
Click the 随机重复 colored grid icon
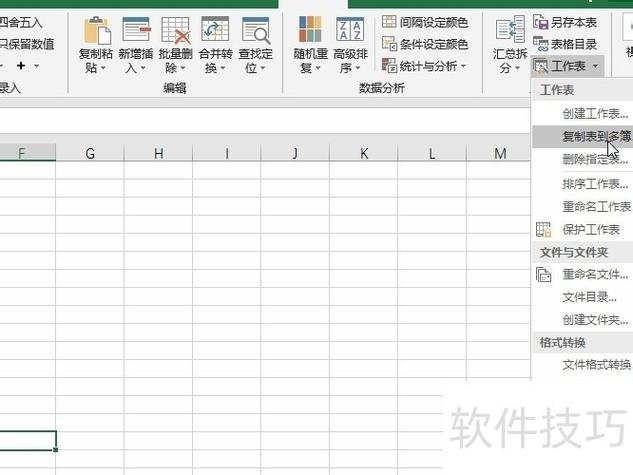310,29
